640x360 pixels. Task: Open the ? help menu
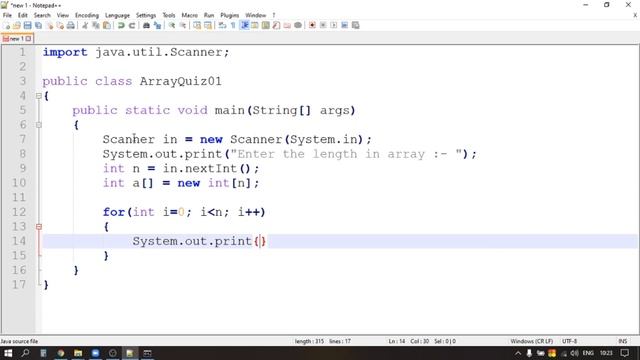(274, 15)
